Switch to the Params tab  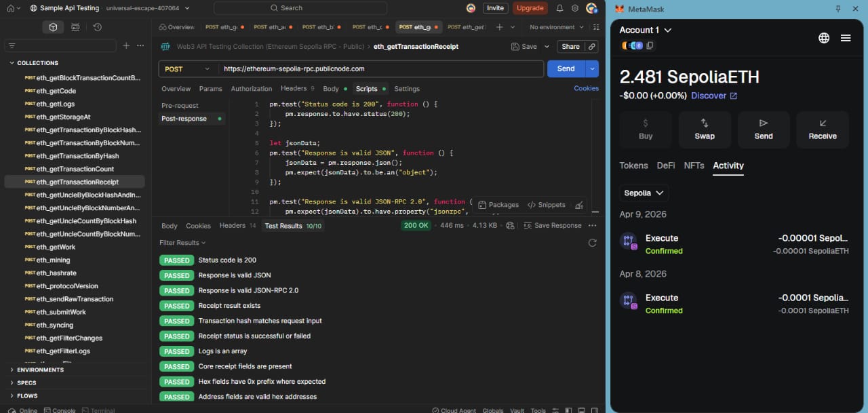coord(211,89)
